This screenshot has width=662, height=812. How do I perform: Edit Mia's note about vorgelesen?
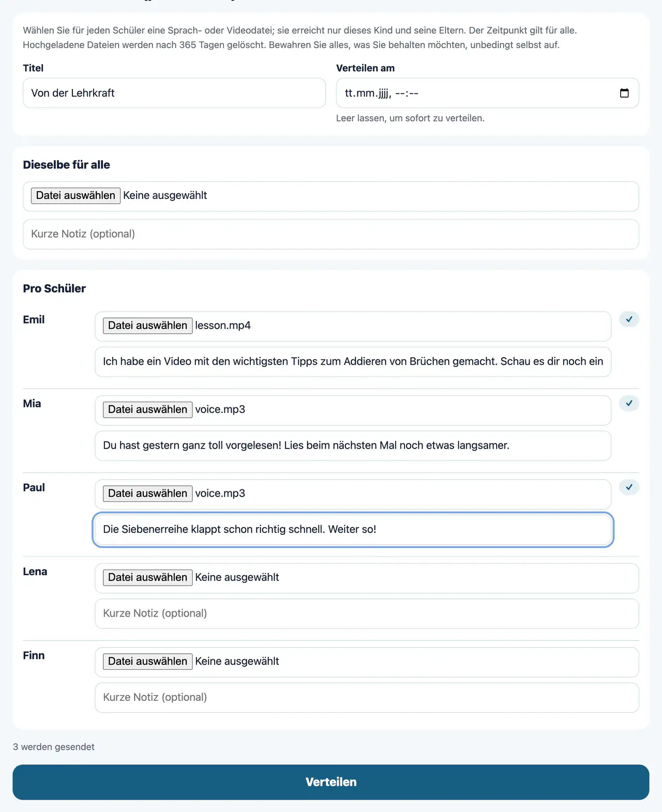[353, 446]
